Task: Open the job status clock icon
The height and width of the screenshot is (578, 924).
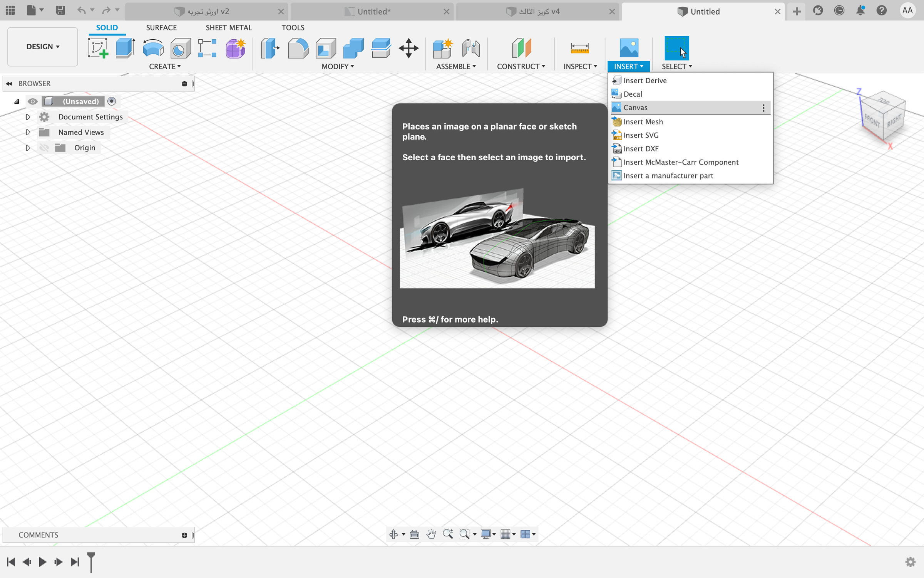Action: coord(839,10)
